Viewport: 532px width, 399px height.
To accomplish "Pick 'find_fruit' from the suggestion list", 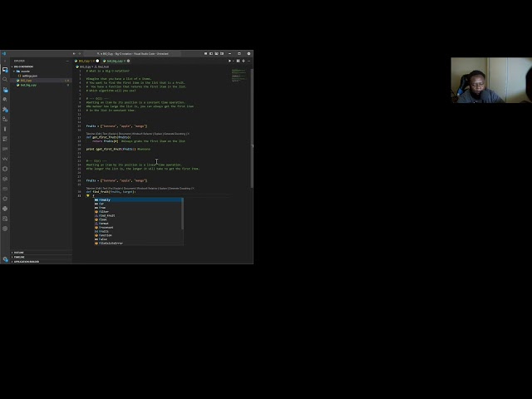I will pyautogui.click(x=107, y=215).
